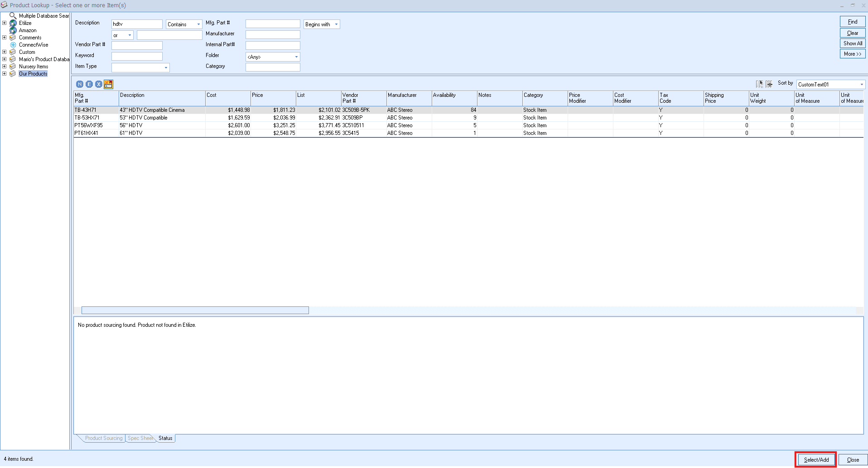The width and height of the screenshot is (868, 468).
Task: Click the Keyword input field
Action: (x=137, y=56)
